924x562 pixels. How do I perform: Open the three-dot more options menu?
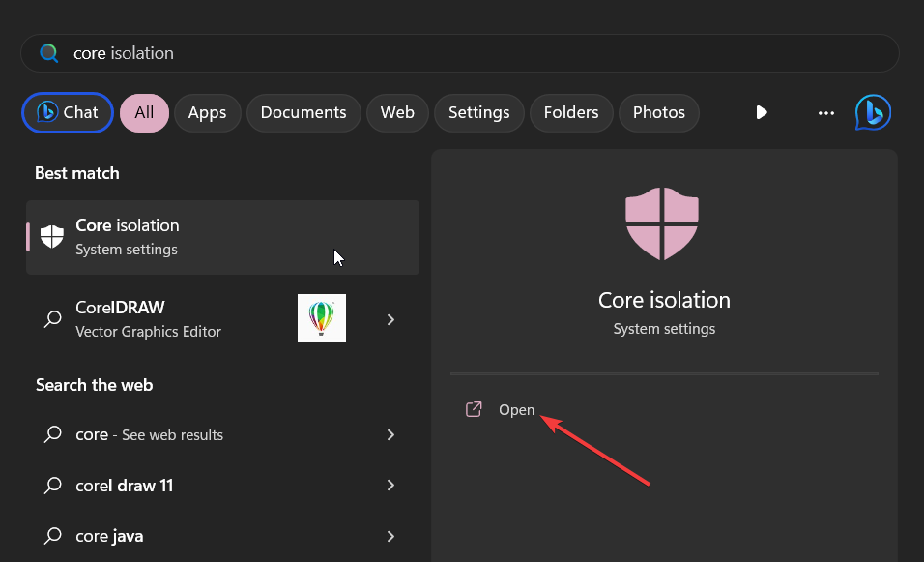[826, 112]
